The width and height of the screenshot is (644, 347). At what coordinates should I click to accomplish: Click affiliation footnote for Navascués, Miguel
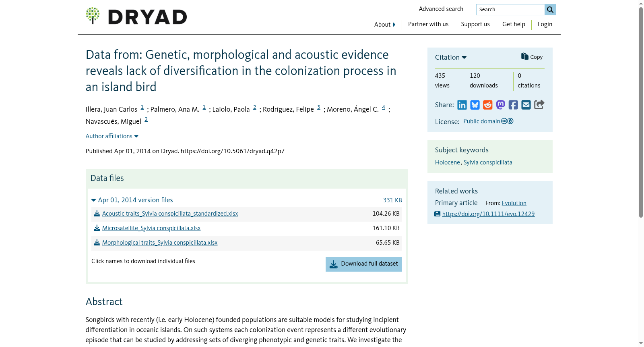coord(146,119)
